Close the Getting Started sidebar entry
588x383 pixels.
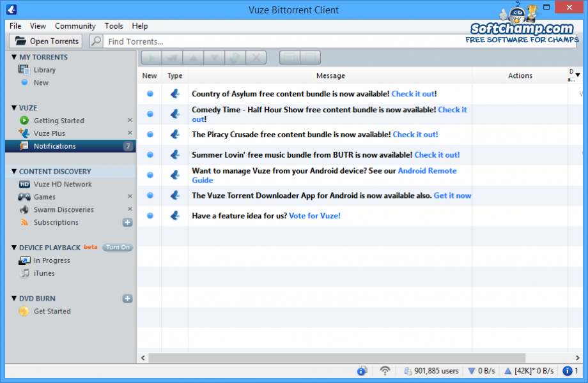click(x=130, y=120)
